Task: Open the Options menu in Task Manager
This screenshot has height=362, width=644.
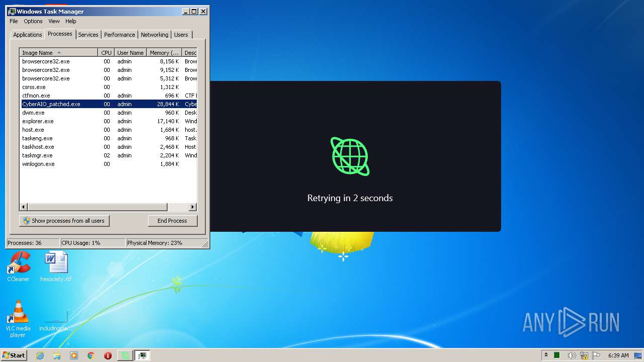Action: (33, 21)
